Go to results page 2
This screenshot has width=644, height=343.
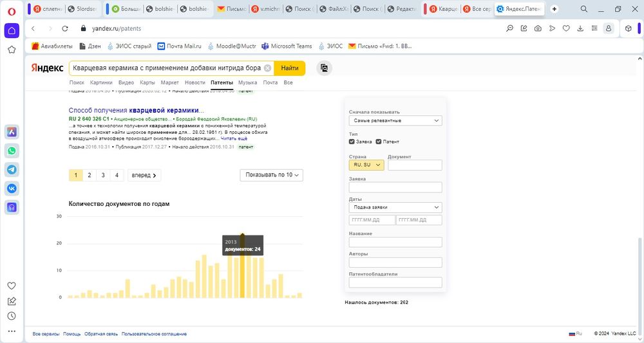89,175
